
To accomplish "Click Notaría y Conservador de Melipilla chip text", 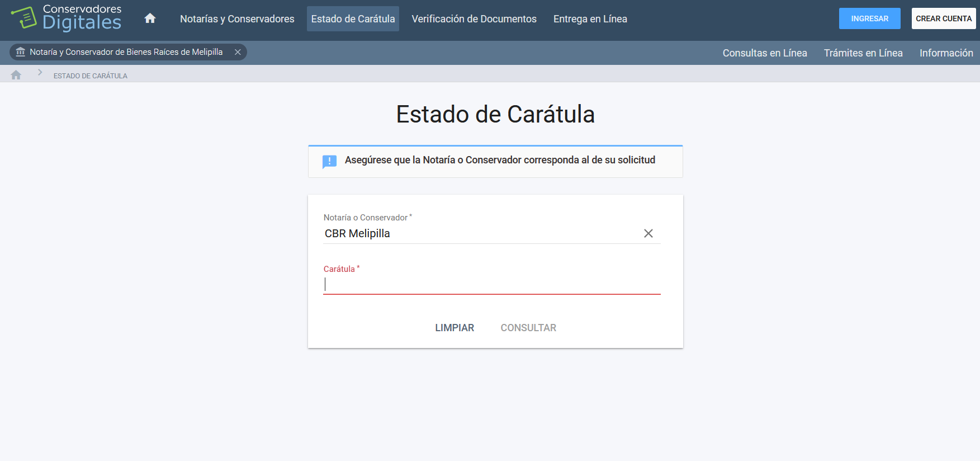I will click(x=126, y=52).
